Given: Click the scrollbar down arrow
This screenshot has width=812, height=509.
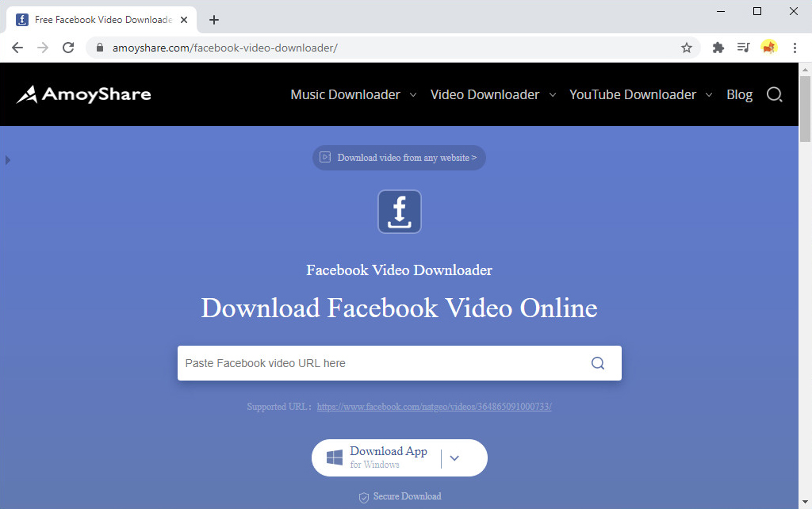Looking at the screenshot, I should pyautogui.click(x=805, y=502).
